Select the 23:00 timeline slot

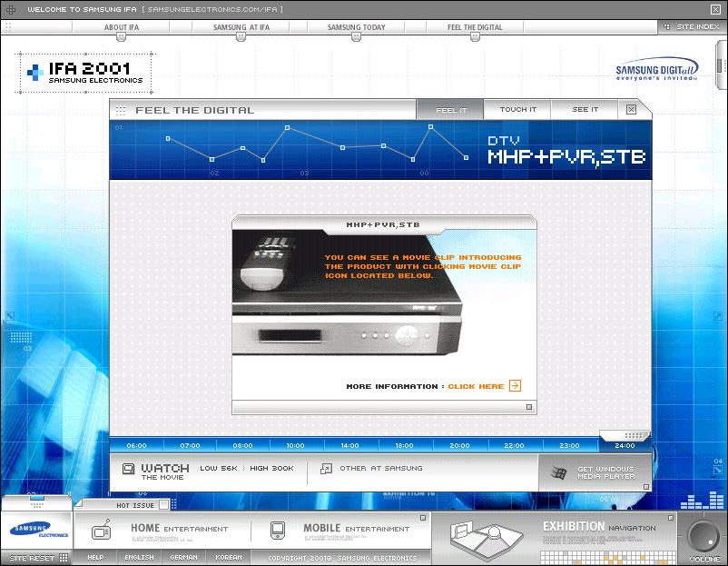569,446
